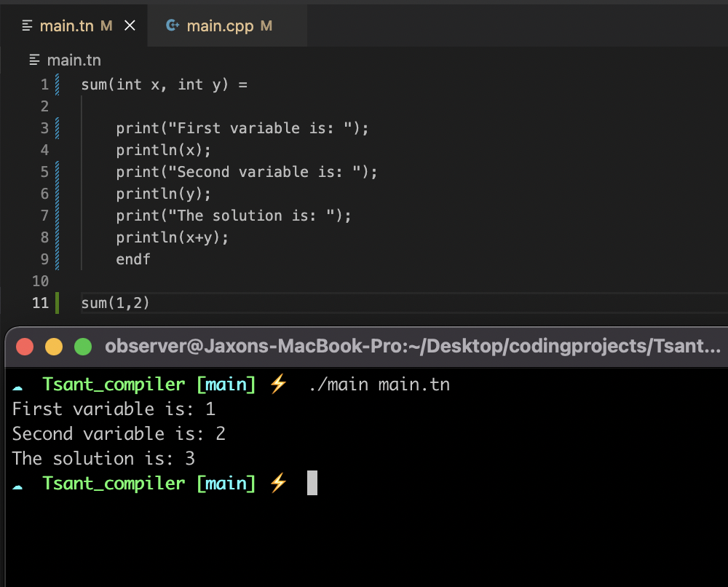This screenshot has width=728, height=587.
Task: Click the modified 'M' badge on main.tn tab
Action: coord(106,26)
